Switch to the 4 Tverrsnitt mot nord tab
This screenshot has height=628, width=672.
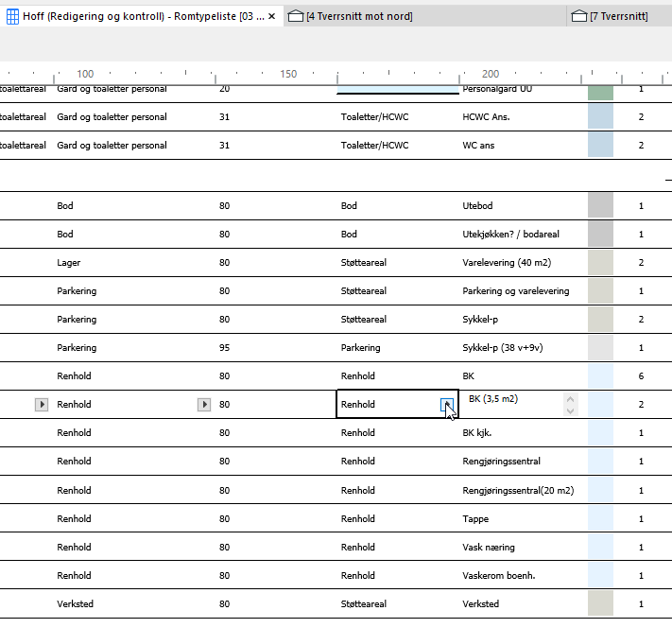pos(359,16)
